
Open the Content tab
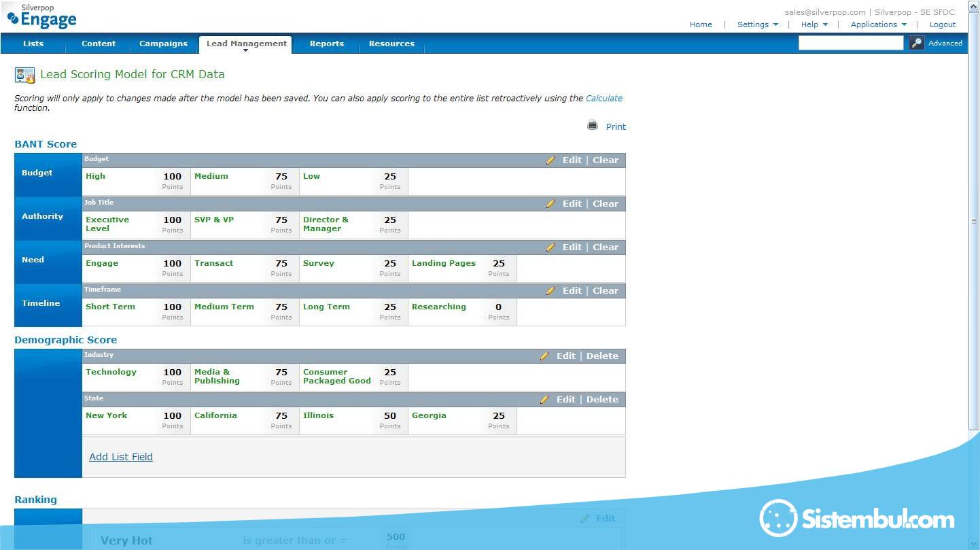coord(99,44)
